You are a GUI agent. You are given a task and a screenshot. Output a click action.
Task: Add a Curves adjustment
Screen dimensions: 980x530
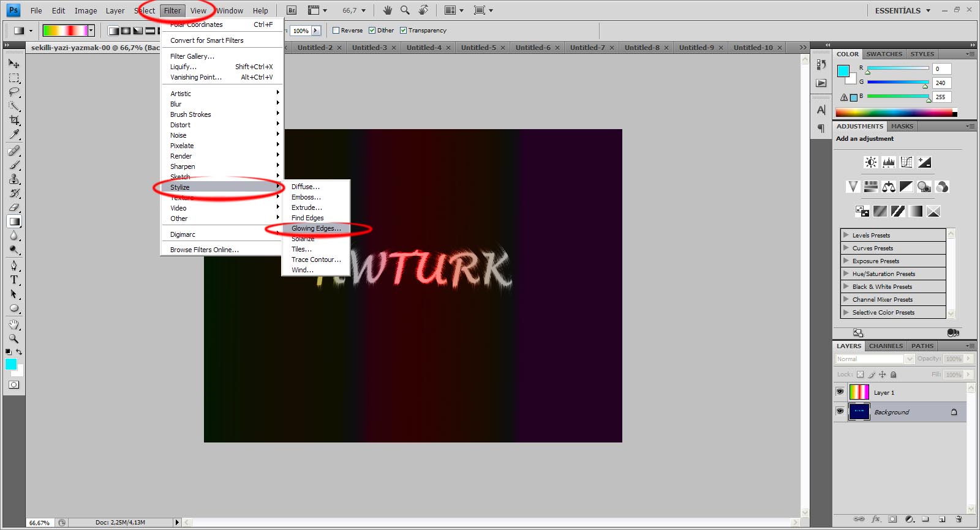pyautogui.click(x=907, y=162)
